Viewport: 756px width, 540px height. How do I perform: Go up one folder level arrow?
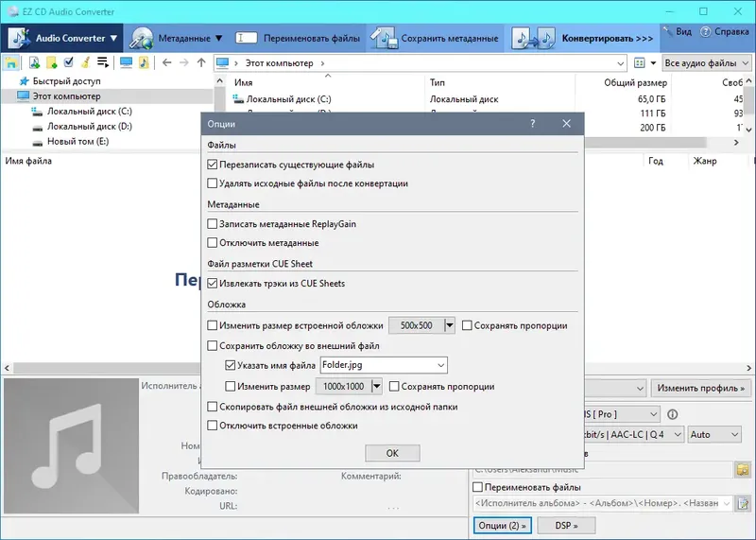click(x=201, y=62)
